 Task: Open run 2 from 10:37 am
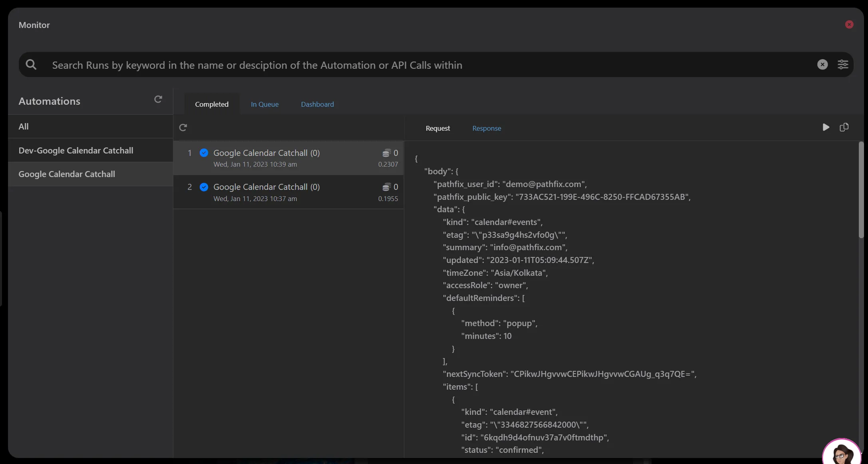288,192
